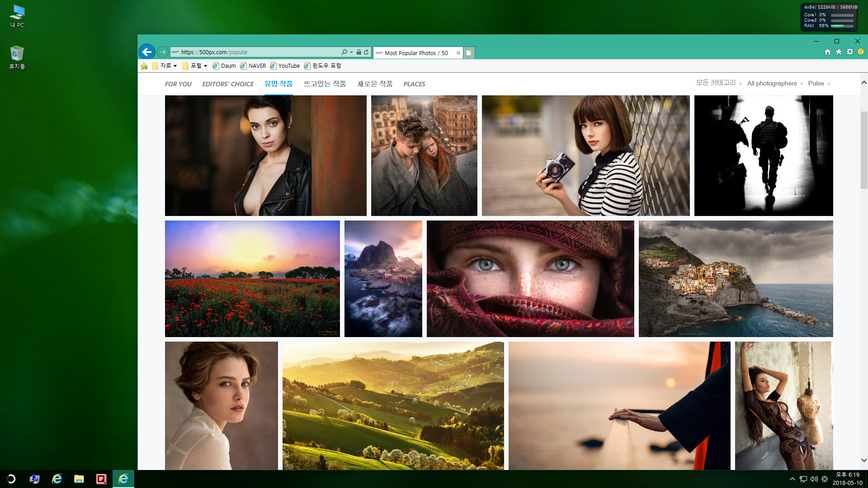Click the search magnifier in address bar
868x488 pixels.
click(x=344, y=52)
